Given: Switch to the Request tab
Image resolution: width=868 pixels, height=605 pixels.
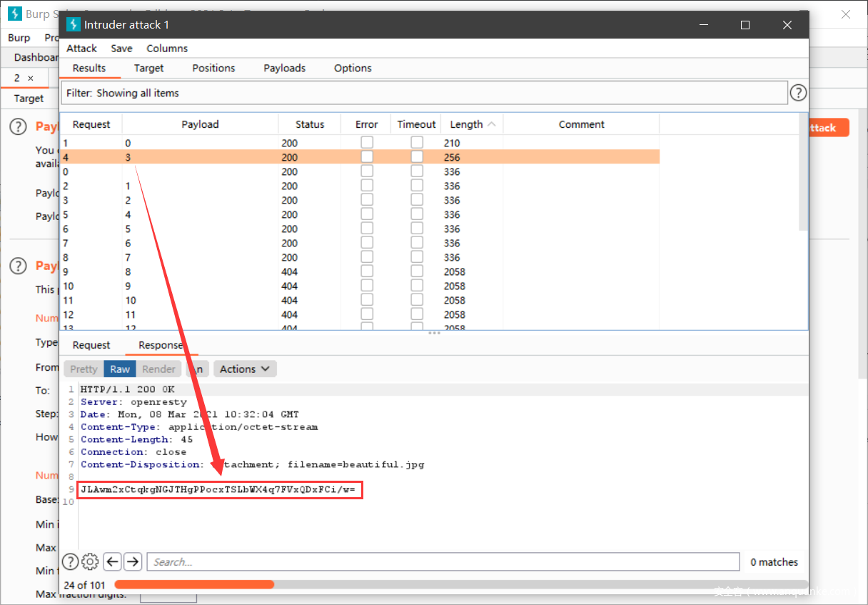Looking at the screenshot, I should [x=91, y=345].
